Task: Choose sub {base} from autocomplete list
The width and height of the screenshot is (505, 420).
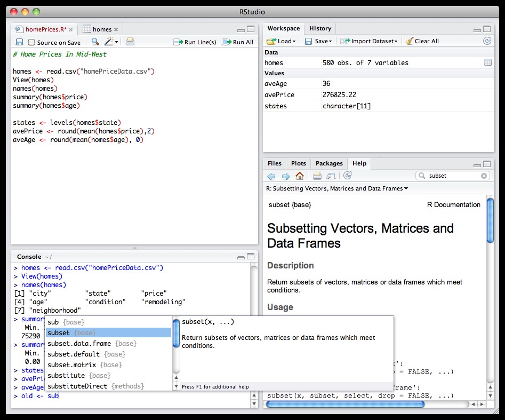Action: pyautogui.click(x=109, y=322)
